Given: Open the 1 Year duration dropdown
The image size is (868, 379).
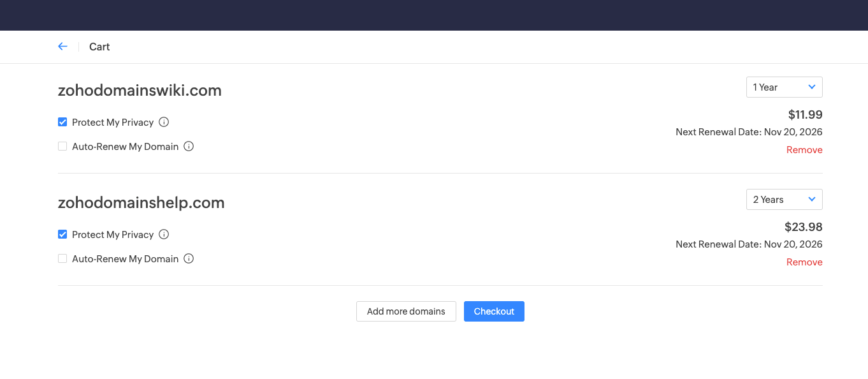Looking at the screenshot, I should [x=785, y=87].
